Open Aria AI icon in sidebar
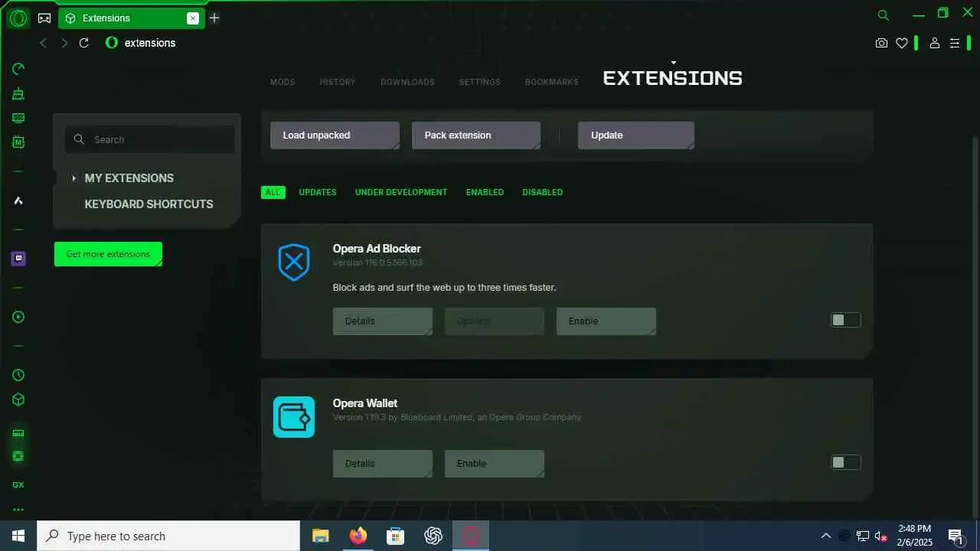The width and height of the screenshot is (980, 551). pyautogui.click(x=18, y=201)
